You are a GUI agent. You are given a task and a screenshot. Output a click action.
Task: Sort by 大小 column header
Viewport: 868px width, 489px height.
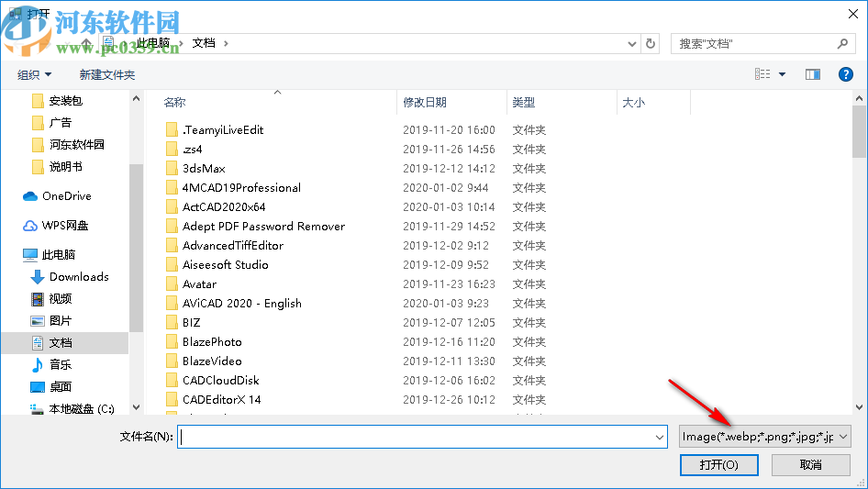tap(634, 103)
